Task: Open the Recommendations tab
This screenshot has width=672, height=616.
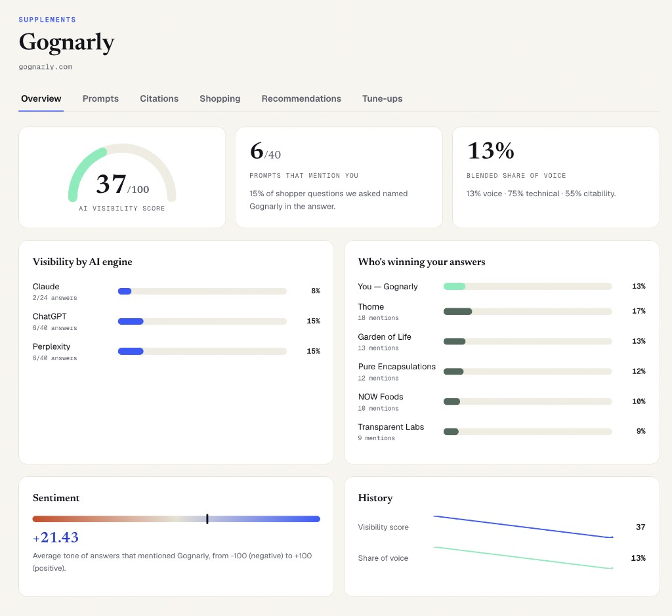Action: [x=301, y=98]
